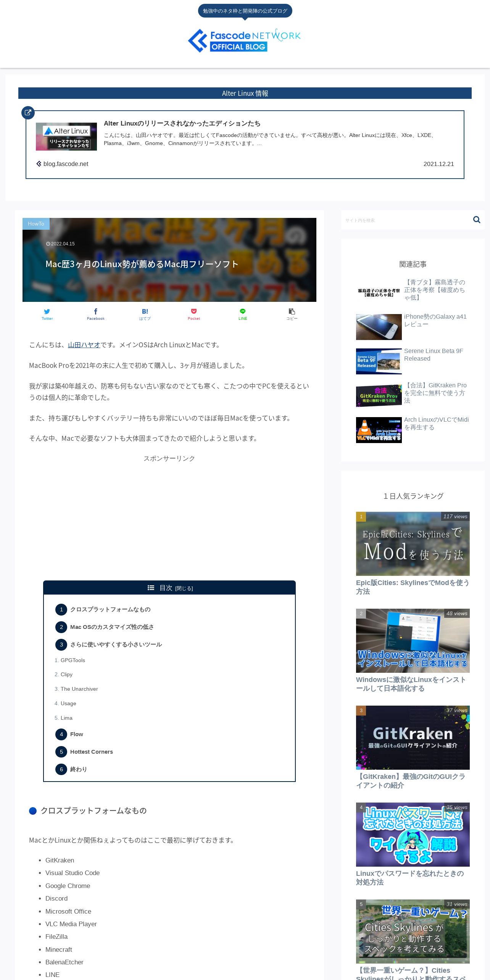Open the Windowsに激似なLinuxをインストールして日本語化する title

411,684
